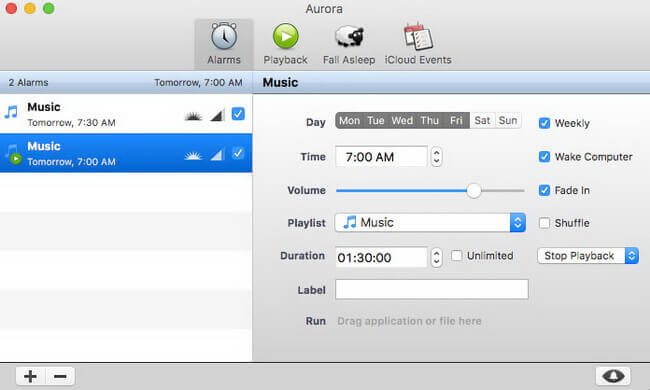Click volume ramp icon on 7:00 AM alarm
The image size is (650, 390).
(x=217, y=155)
